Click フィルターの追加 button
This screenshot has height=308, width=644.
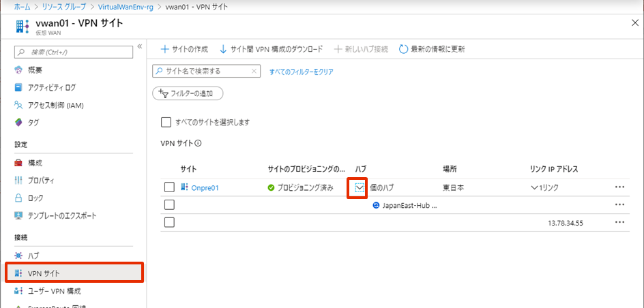188,93
